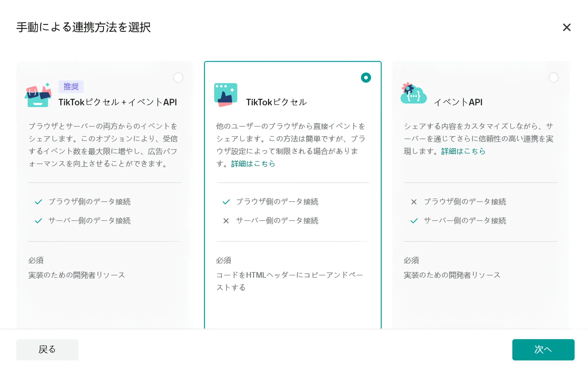Click the browser-side checkmark icon in first card
588x366 pixels.
click(38, 202)
